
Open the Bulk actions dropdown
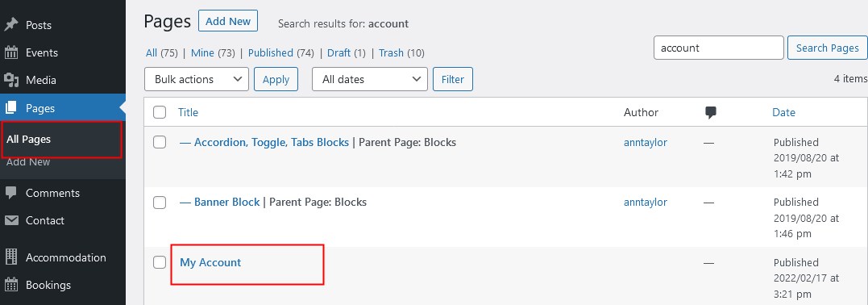197,79
